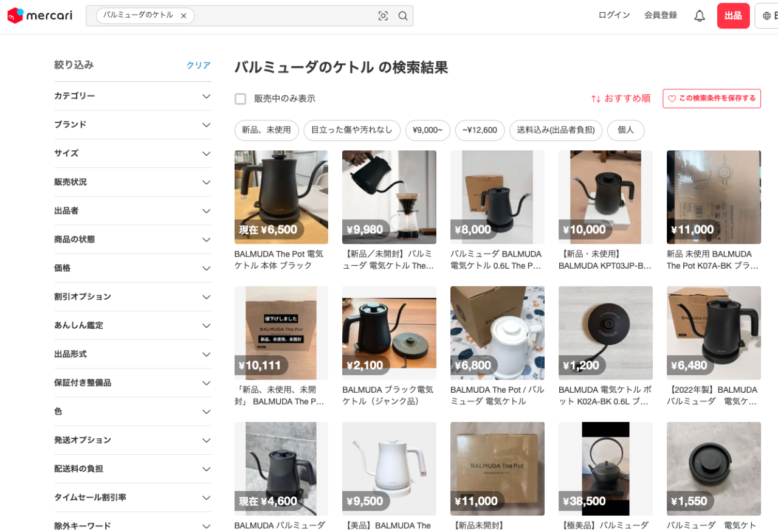
Task: Apply the 新品、未使用 quick filter
Action: pyautogui.click(x=266, y=130)
